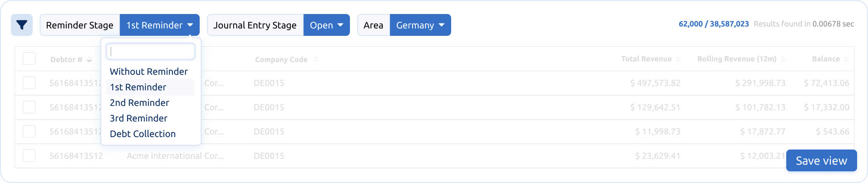Click the Reminder Stage filter label
Image resolution: width=868 pixels, height=183 pixels.
click(x=80, y=25)
